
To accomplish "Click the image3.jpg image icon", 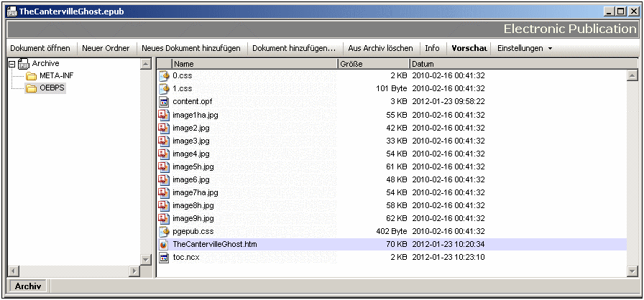I will (x=165, y=141).
